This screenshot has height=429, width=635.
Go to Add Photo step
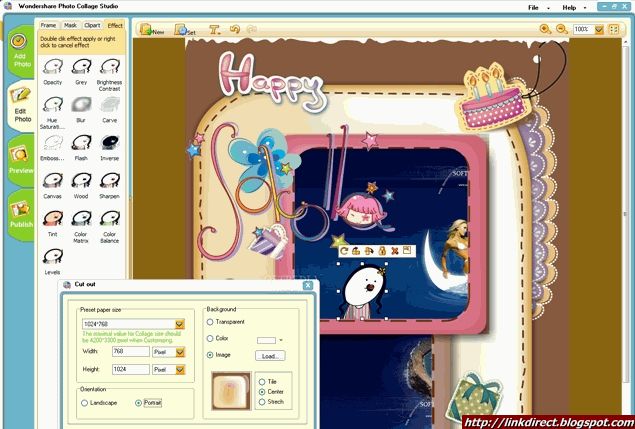tap(21, 51)
